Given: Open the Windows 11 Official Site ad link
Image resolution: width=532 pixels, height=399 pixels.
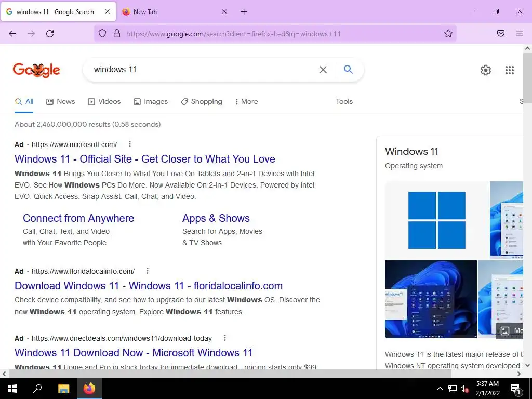Looking at the screenshot, I should [145, 159].
